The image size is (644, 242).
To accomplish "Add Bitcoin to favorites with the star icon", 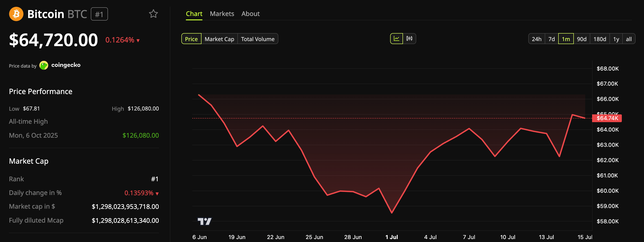I will pyautogui.click(x=153, y=14).
